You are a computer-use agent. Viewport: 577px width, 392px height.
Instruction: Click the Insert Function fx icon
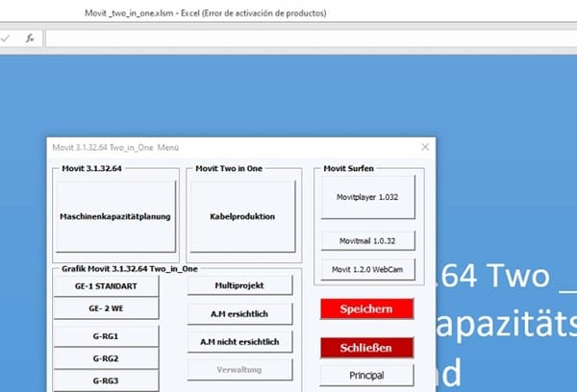click(x=30, y=37)
